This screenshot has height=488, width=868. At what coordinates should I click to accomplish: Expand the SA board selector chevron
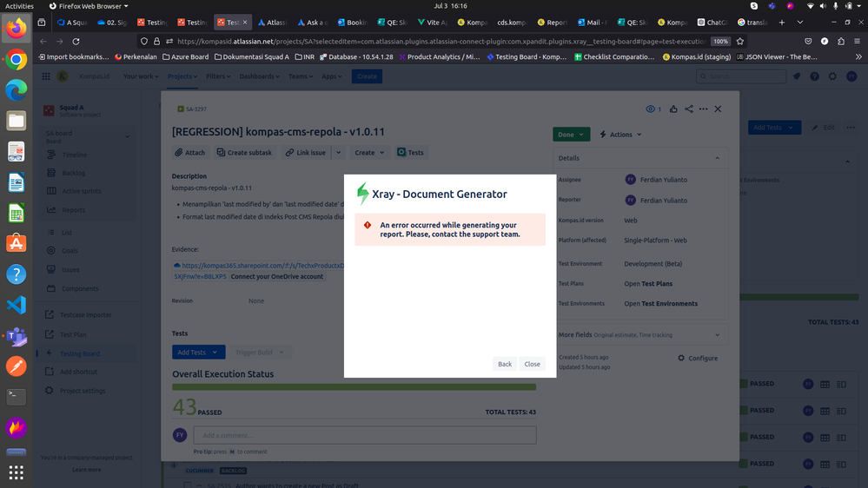point(128,136)
